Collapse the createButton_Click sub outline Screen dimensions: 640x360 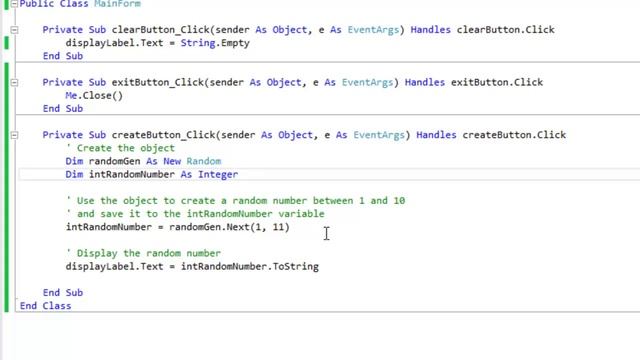coord(14,135)
